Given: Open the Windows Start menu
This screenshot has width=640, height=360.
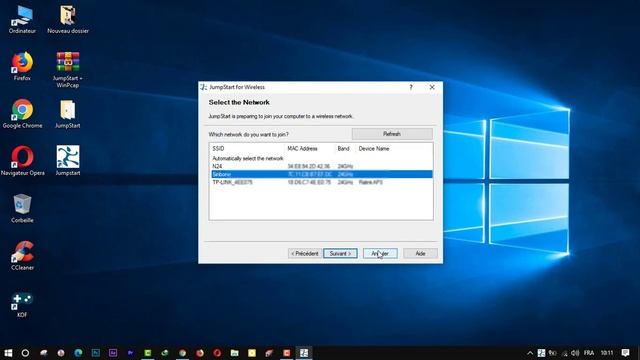Looking at the screenshot, I should tap(8, 353).
